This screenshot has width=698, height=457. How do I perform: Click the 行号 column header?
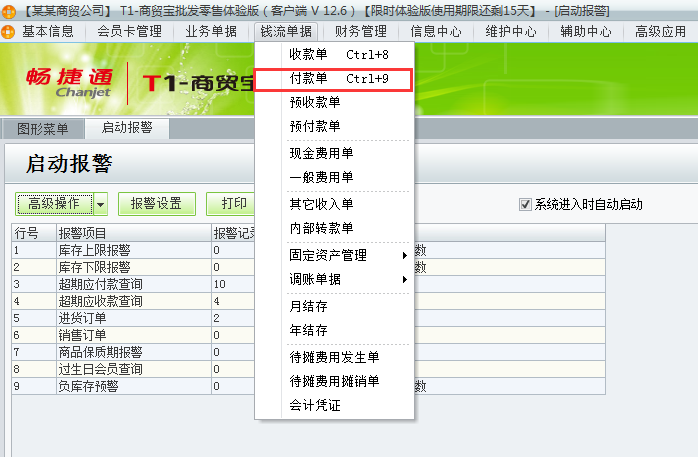pyautogui.click(x=34, y=233)
